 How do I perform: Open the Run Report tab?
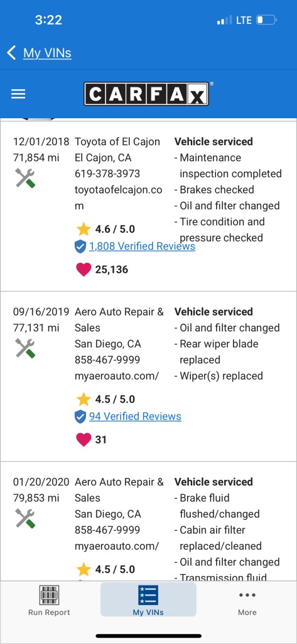49,601
